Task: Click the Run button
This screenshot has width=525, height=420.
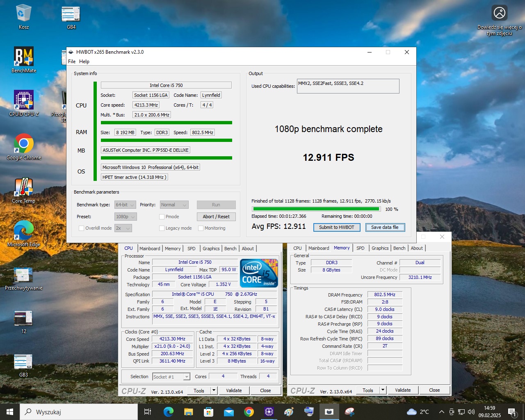Action: click(x=216, y=205)
